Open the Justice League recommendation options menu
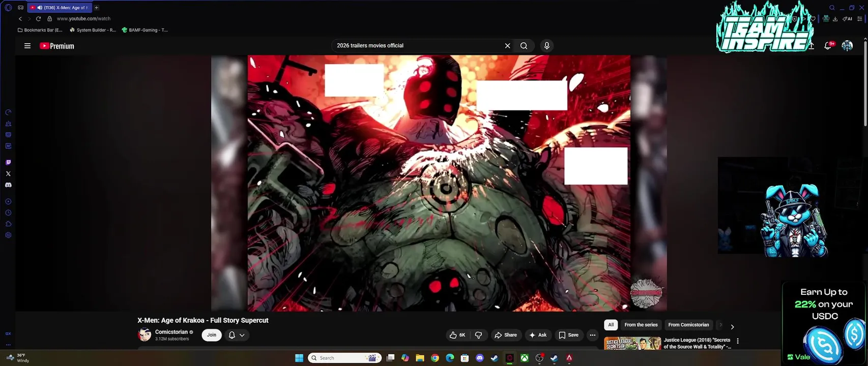The image size is (868, 366). (x=738, y=341)
